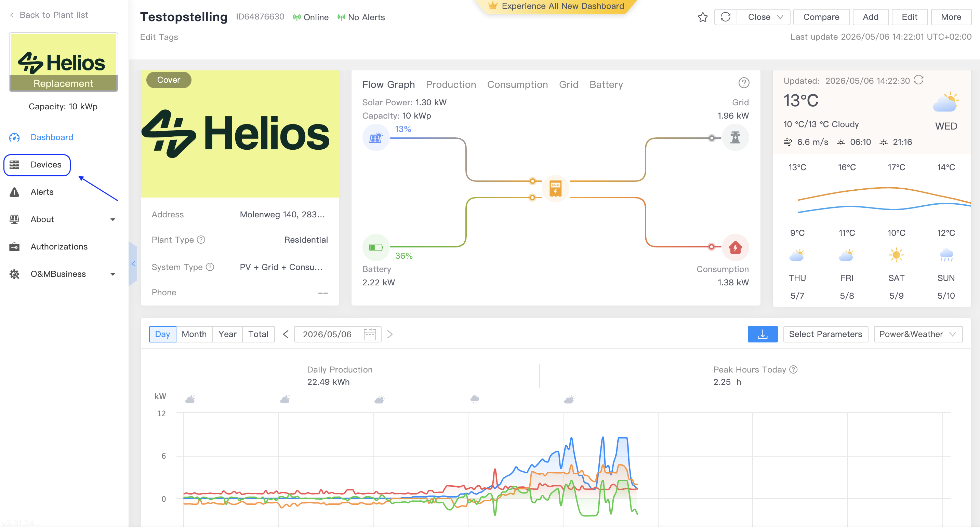Open the calendar date picker icon

pos(370,334)
